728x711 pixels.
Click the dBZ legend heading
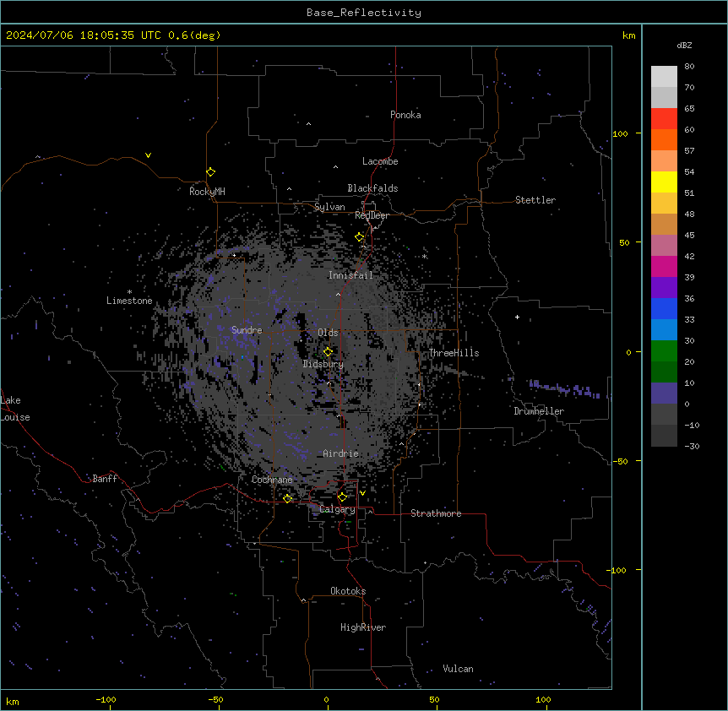[684, 45]
